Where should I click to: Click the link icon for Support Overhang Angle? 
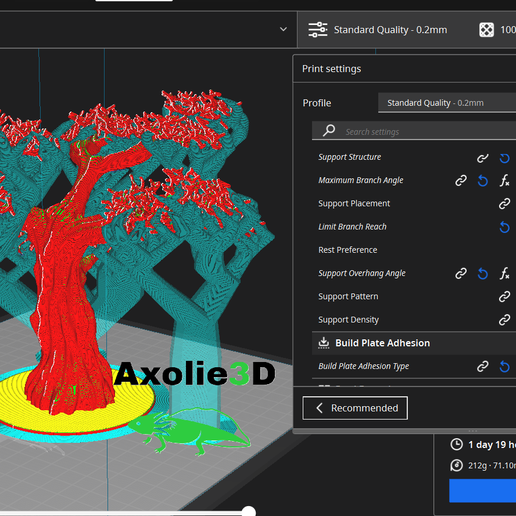coord(461,274)
